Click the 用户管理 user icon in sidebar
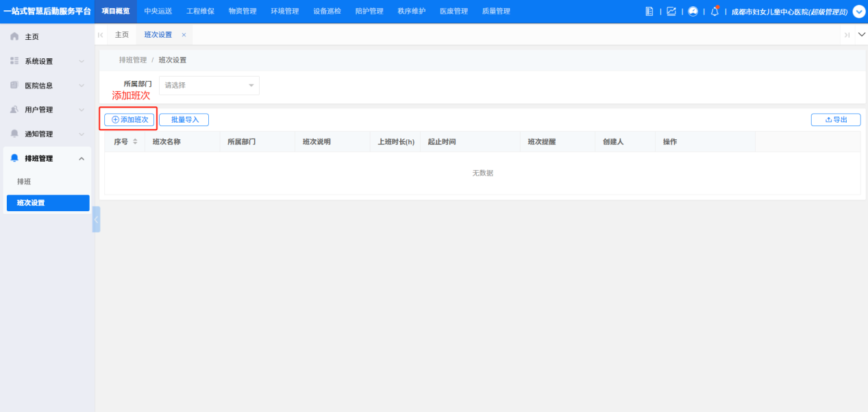The width and height of the screenshot is (868, 412). (x=14, y=110)
